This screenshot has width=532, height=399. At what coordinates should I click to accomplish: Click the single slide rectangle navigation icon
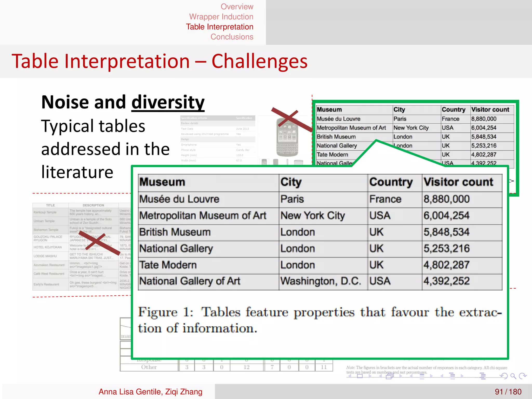pyautogui.click(x=360, y=376)
